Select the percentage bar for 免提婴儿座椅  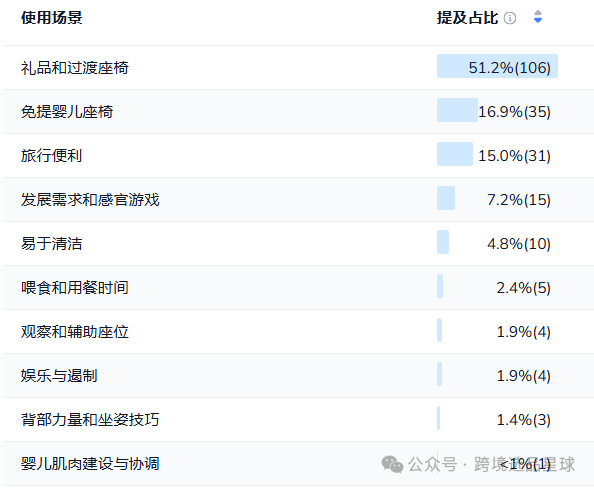point(457,110)
